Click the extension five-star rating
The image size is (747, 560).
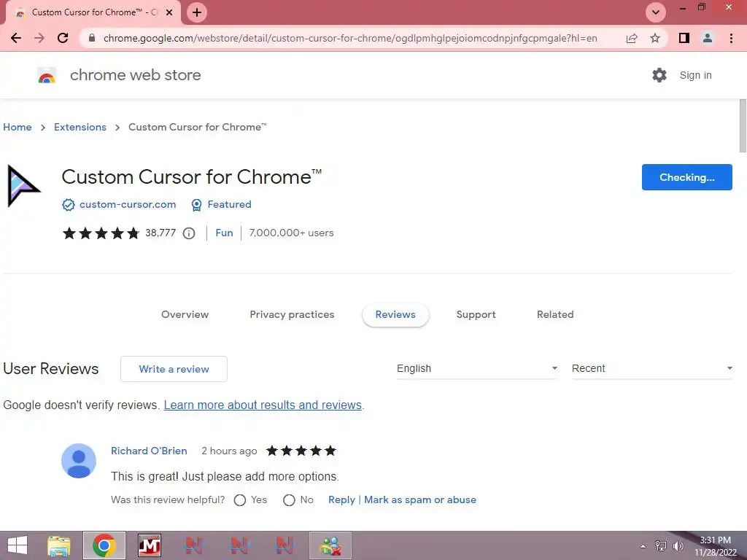pos(101,233)
